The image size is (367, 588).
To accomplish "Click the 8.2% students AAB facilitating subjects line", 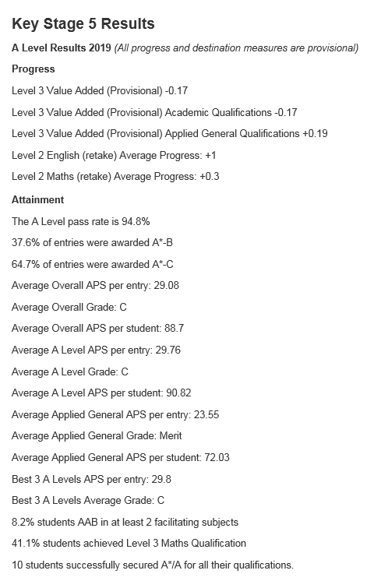I will [125, 523].
